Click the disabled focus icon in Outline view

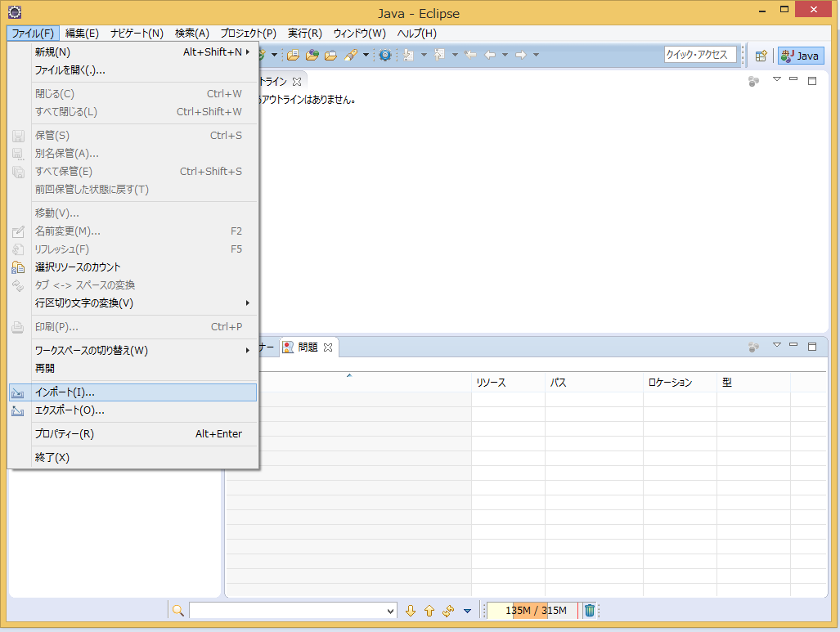754,81
